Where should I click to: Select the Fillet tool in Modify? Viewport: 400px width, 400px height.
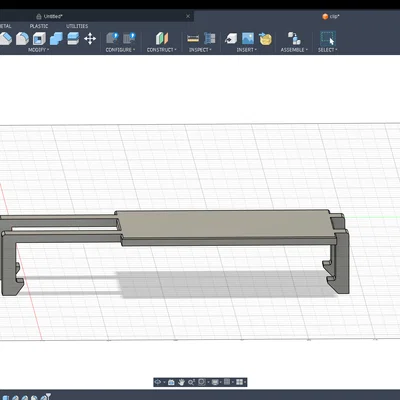22,39
